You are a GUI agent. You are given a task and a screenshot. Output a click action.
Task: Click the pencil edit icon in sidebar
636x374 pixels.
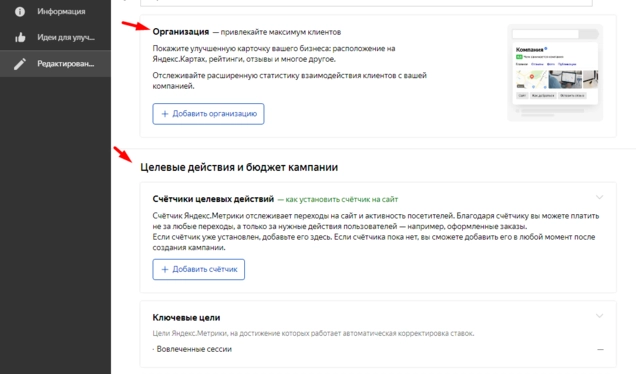tap(19, 64)
